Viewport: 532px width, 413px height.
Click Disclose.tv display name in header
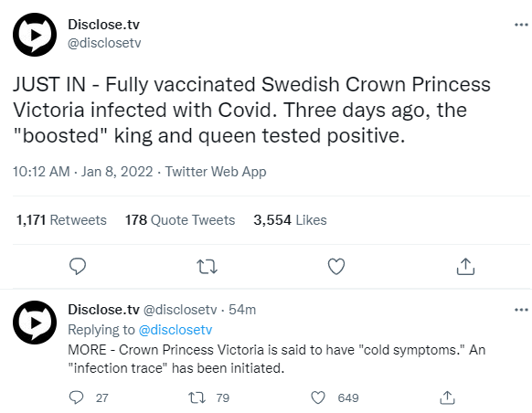coord(104,25)
